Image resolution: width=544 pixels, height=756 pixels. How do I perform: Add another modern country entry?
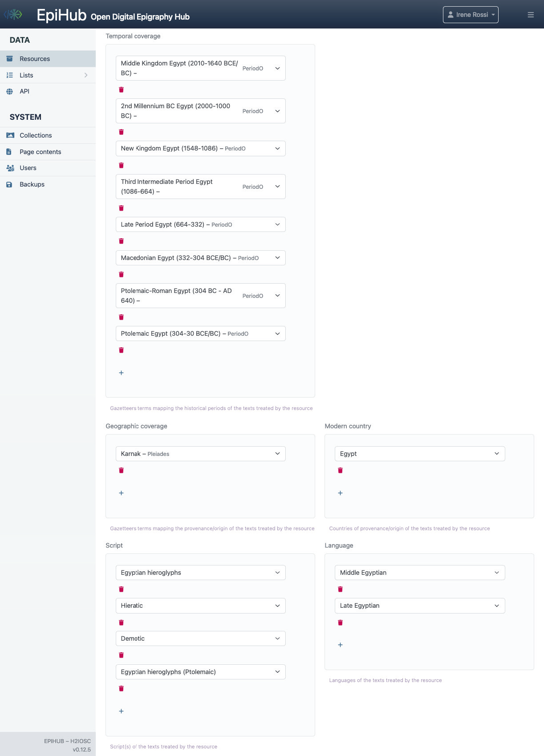(340, 493)
